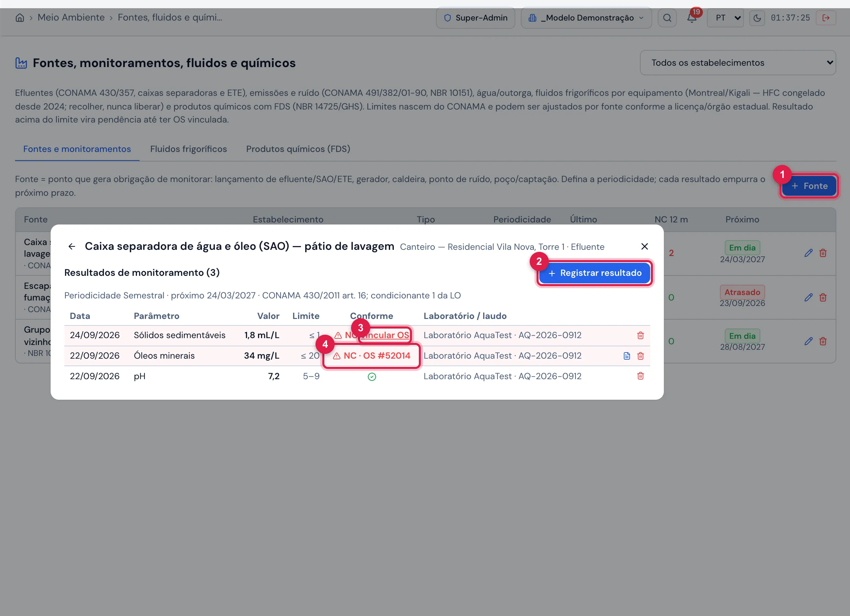850x616 pixels.
Task: Open NC · OS #52014 link
Action: pyautogui.click(x=371, y=356)
